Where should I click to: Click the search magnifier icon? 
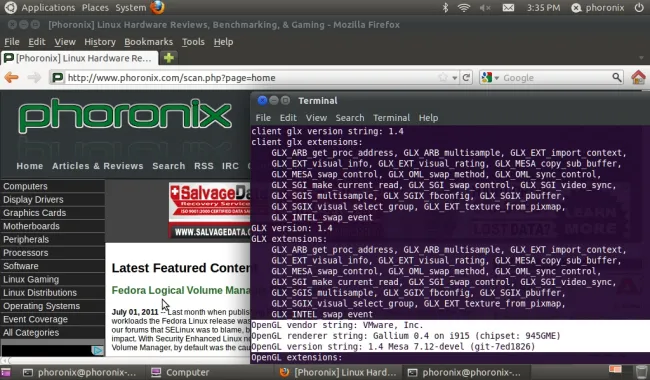[617, 77]
